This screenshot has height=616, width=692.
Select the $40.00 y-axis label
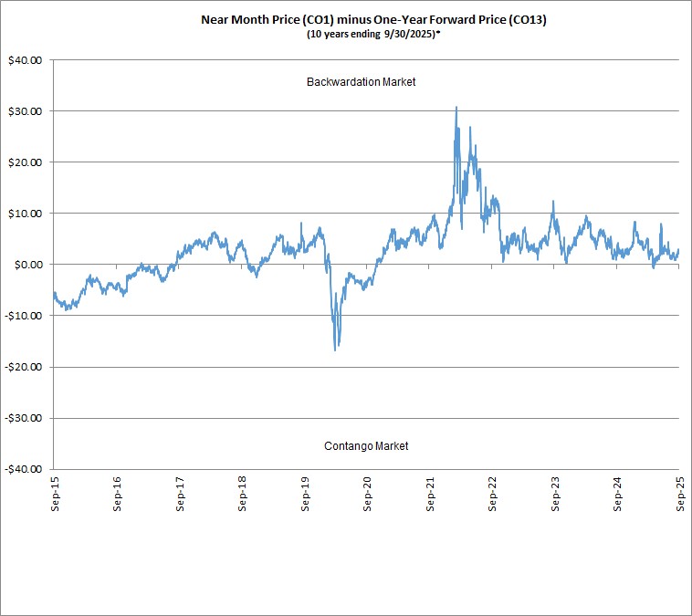tap(26, 60)
